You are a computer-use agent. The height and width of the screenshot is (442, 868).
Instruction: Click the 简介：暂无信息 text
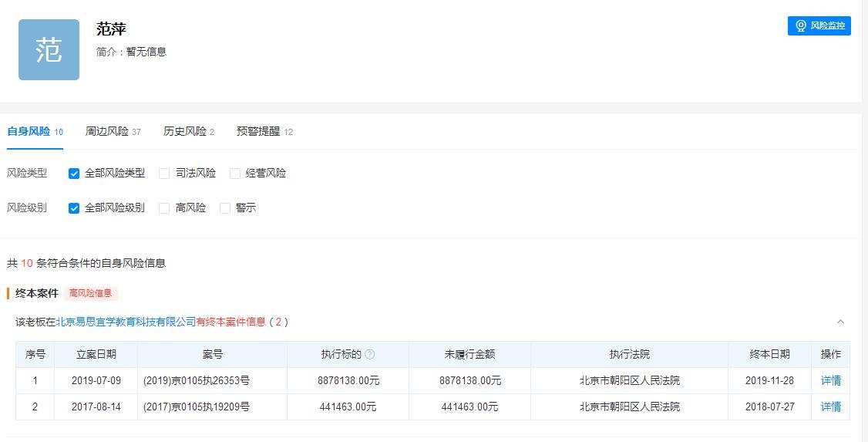131,52
